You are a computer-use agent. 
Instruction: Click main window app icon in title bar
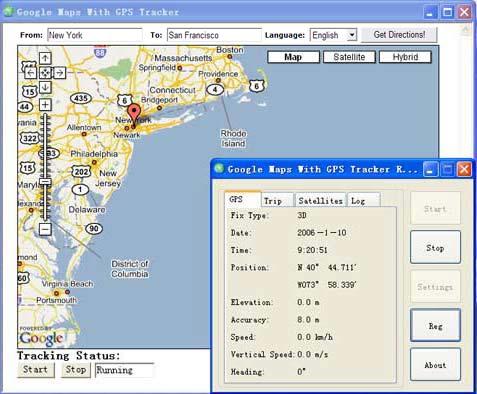coord(8,11)
